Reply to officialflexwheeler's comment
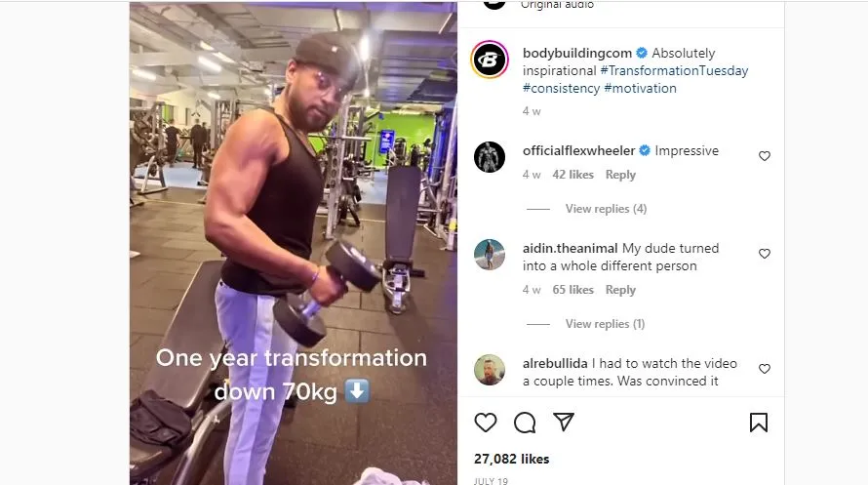 (x=620, y=175)
